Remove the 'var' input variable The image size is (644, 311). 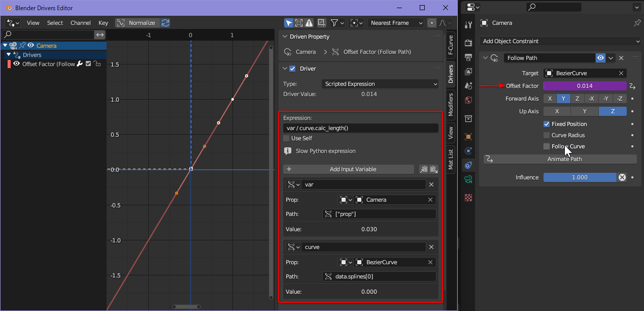point(431,184)
